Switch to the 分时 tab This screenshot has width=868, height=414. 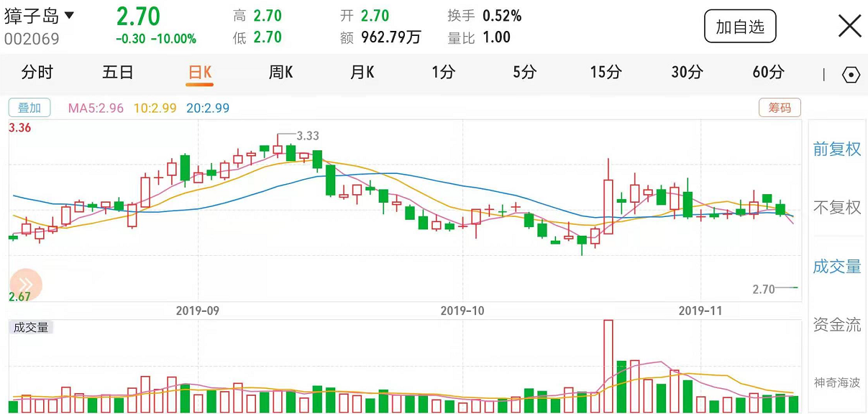[x=37, y=72]
